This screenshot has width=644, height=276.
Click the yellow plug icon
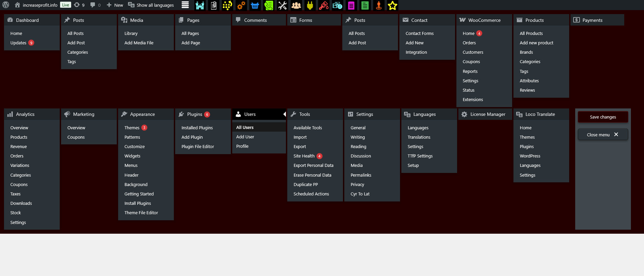point(310,5)
